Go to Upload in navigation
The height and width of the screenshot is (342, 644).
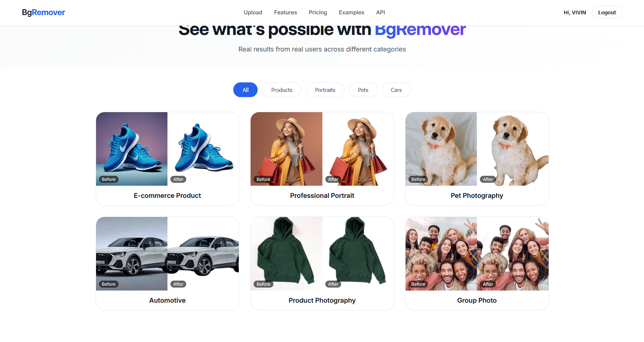pos(253,13)
